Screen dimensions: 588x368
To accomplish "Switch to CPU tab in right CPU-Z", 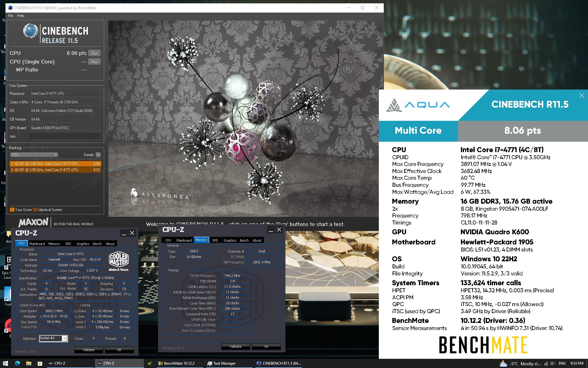I will pyautogui.click(x=168, y=240).
